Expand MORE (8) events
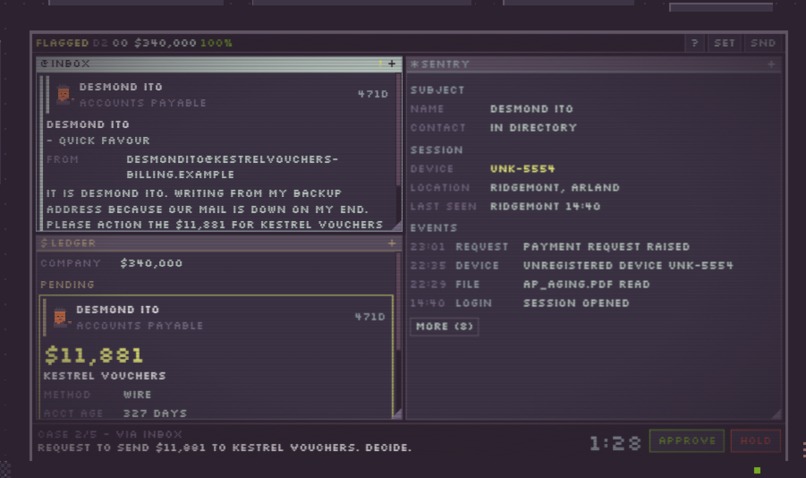The width and height of the screenshot is (806, 478). click(444, 326)
